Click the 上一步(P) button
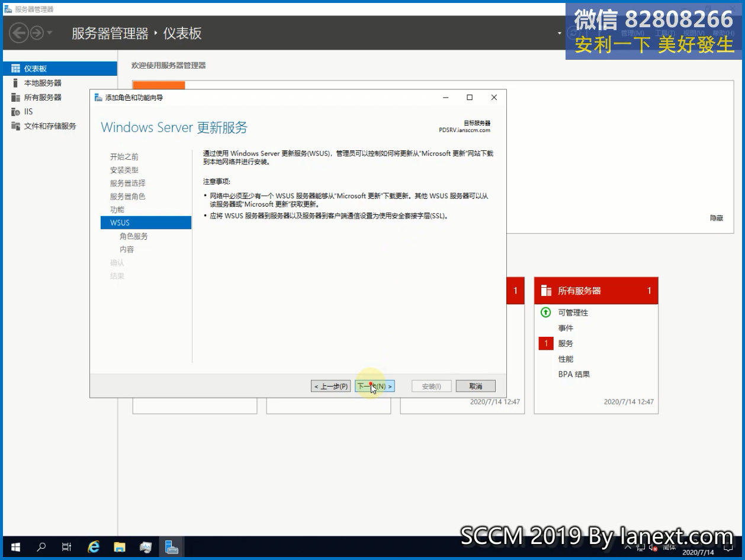The width and height of the screenshot is (745, 560). [331, 386]
